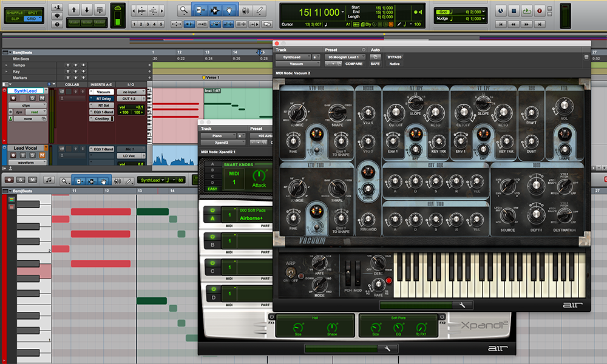Select the Pencil tool in the top toolbar

point(260,10)
